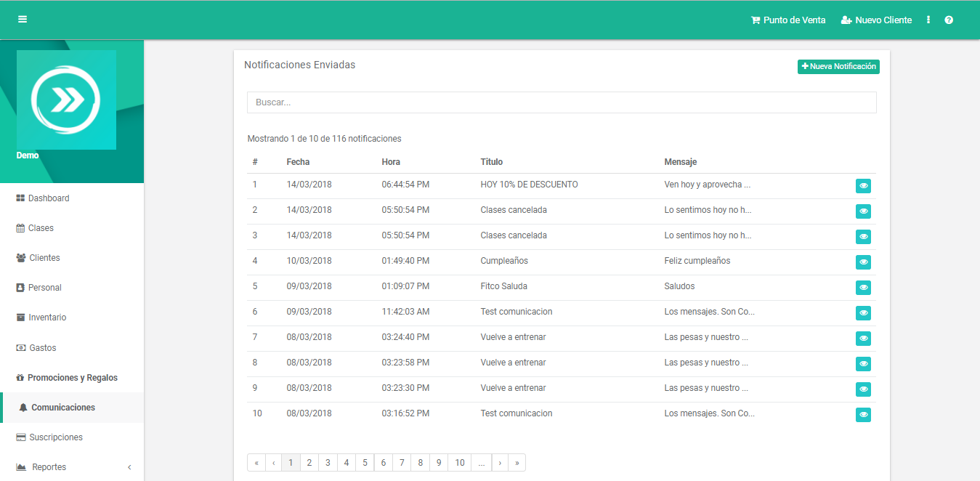Click date cell 10/03/2018
Image resolution: width=980 pixels, height=481 pixels.
click(x=309, y=261)
